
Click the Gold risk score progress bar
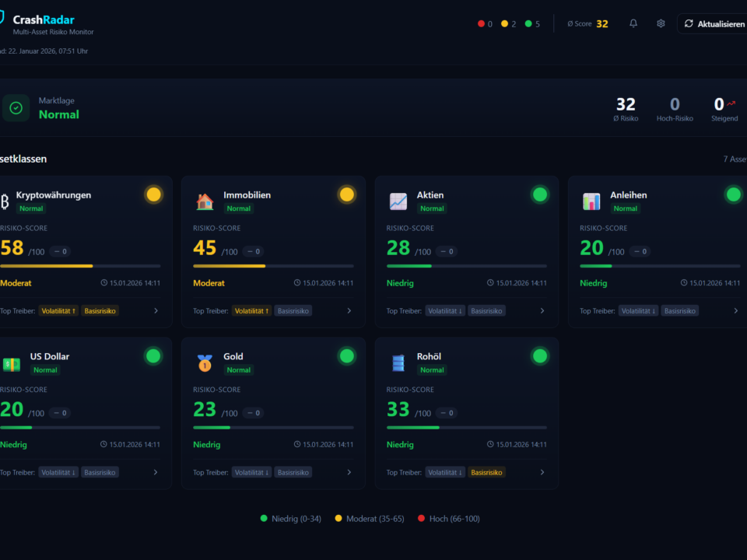tap(273, 427)
